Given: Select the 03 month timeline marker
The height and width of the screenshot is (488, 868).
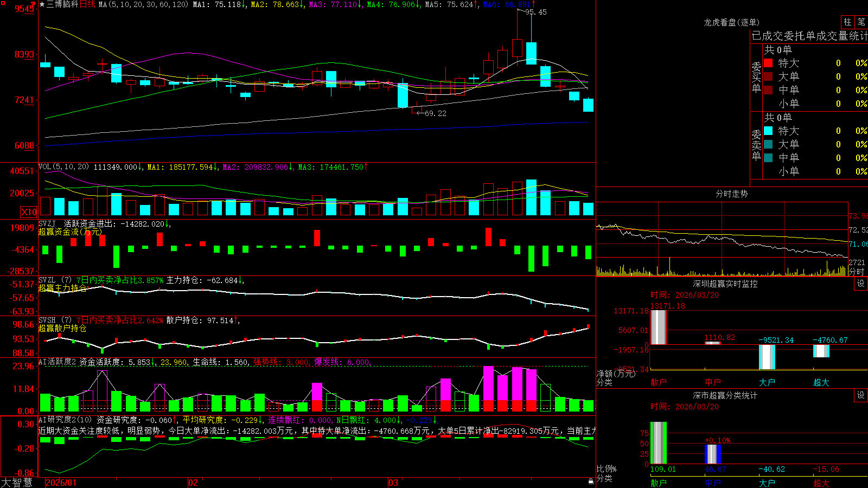Looking at the screenshot, I should click(x=393, y=483).
